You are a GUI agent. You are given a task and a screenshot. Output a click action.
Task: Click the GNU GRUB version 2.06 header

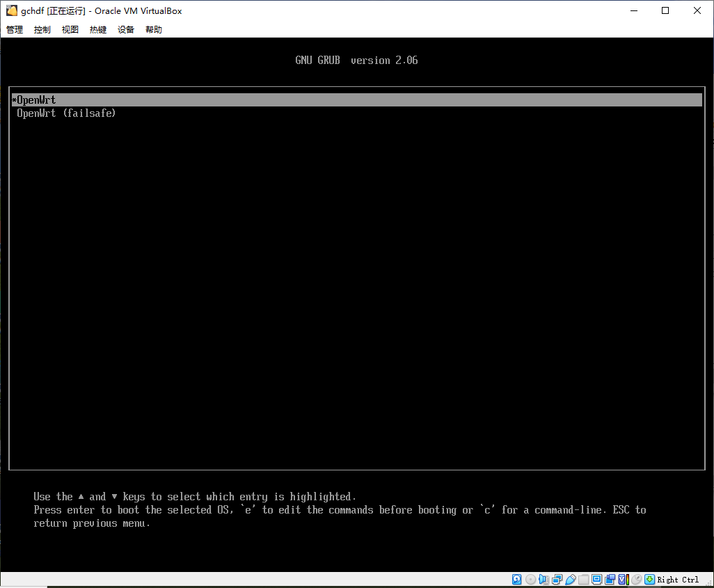(356, 60)
